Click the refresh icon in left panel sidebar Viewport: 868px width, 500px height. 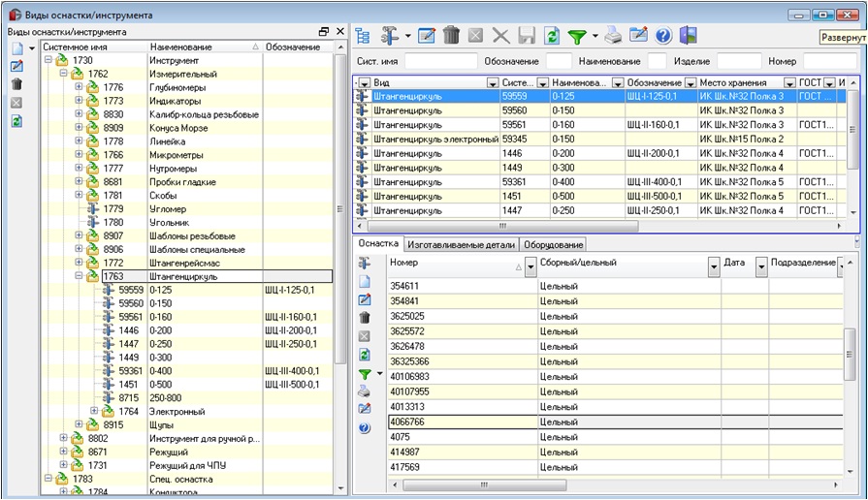point(17,120)
